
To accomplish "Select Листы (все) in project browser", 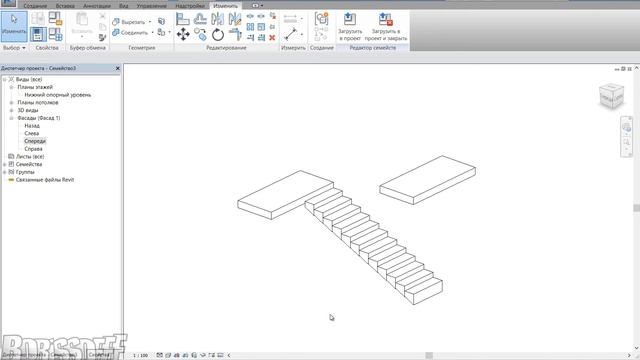I will tap(30, 157).
